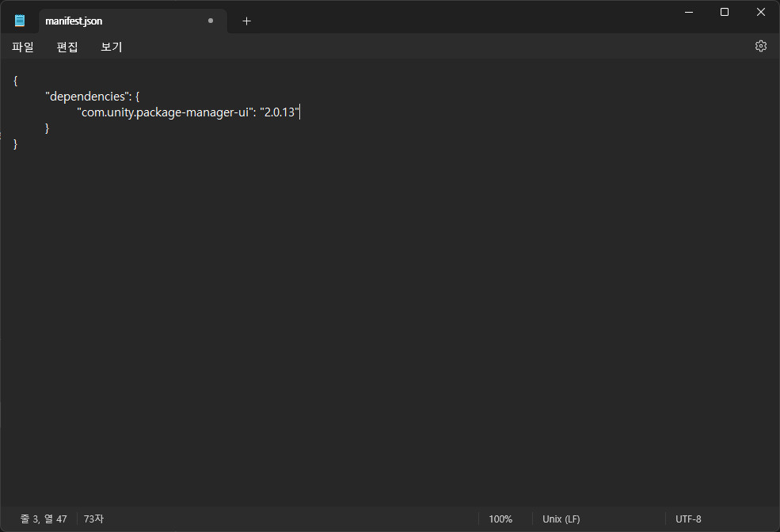Viewport: 780px width, 532px height.
Task: Click the 100% zoom level indicator
Action: pyautogui.click(x=500, y=519)
